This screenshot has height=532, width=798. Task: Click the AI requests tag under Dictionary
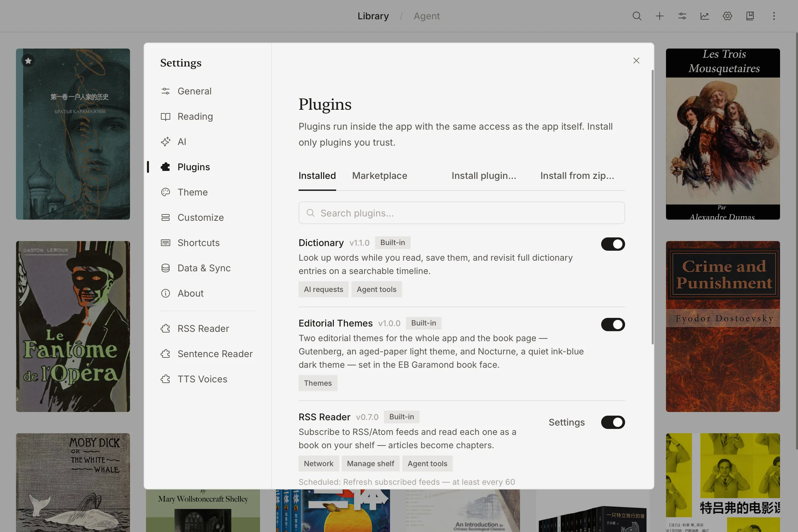[x=323, y=289]
